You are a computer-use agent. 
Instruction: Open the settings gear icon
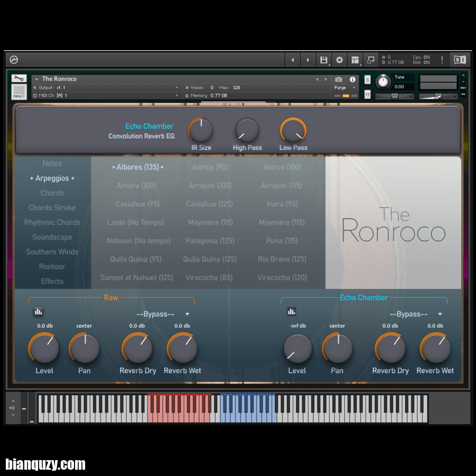(x=339, y=60)
